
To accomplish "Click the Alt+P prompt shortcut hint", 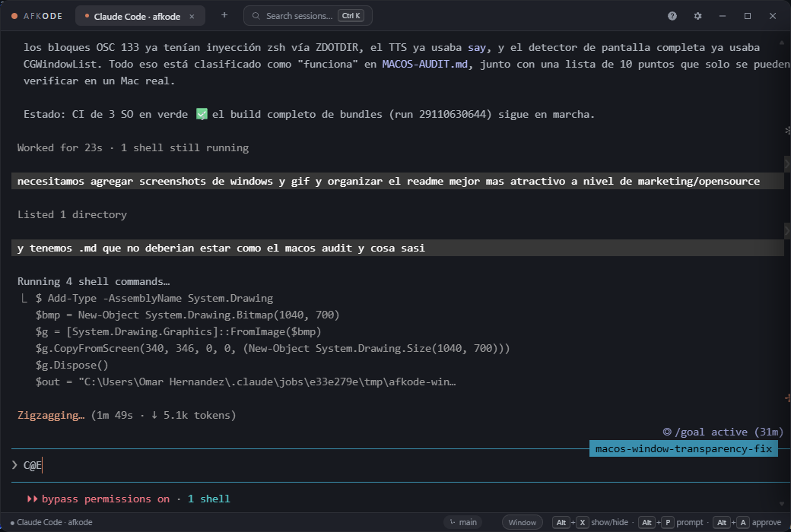I will coord(671,522).
